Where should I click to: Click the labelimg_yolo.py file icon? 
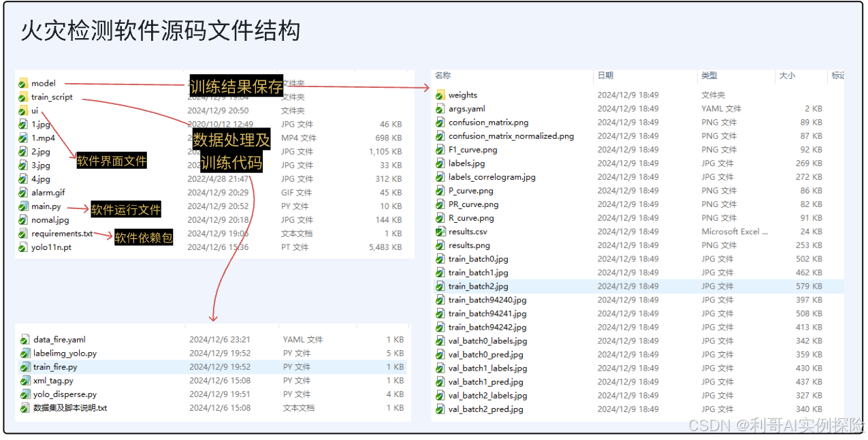25,353
